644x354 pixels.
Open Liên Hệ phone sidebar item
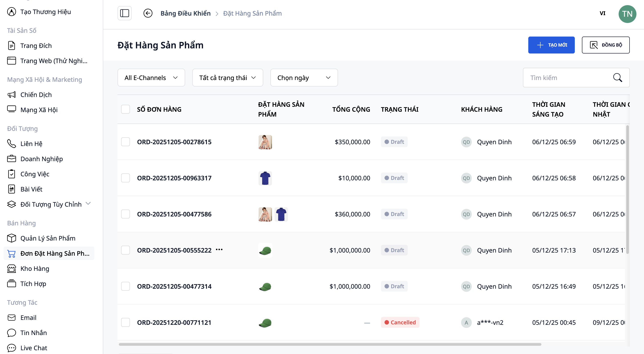(31, 144)
